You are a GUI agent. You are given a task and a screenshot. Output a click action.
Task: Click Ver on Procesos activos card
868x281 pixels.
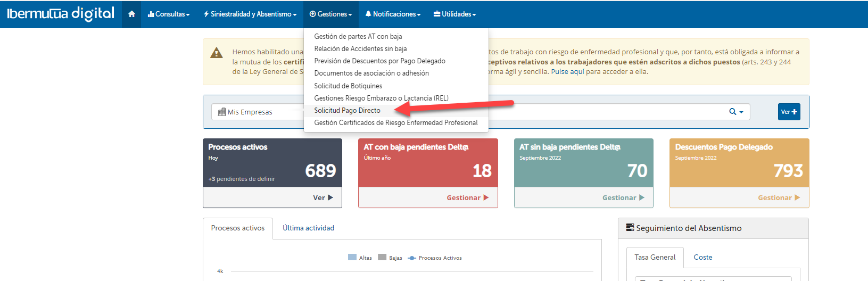click(323, 198)
